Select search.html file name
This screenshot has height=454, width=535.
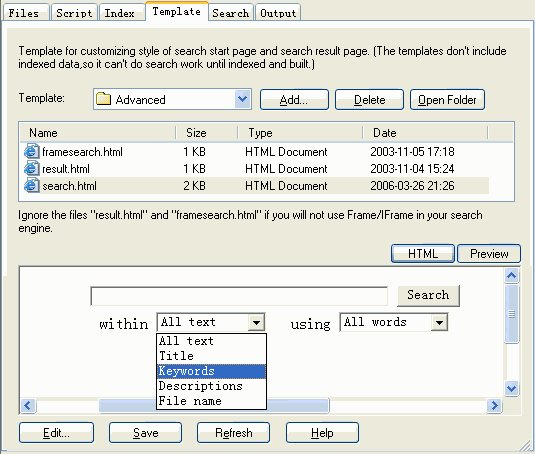pyautogui.click(x=69, y=186)
